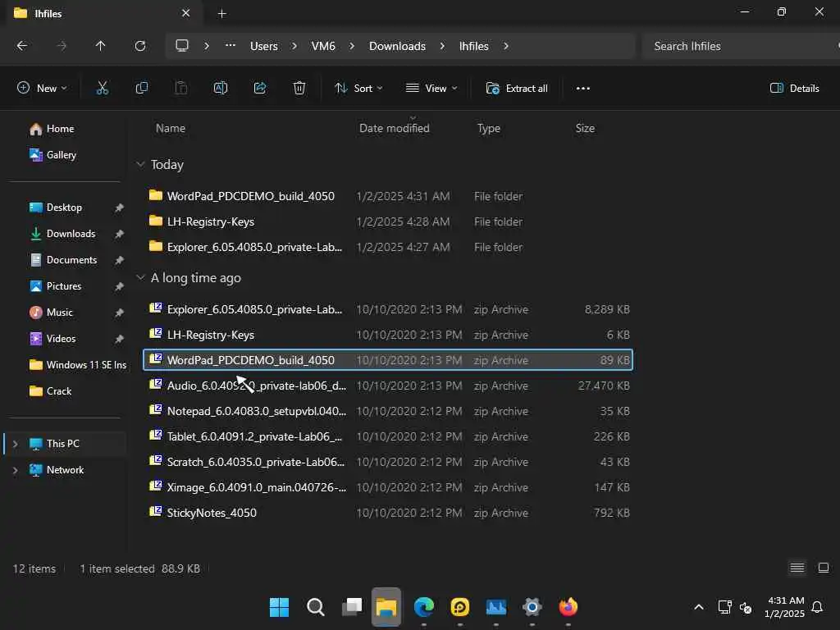Click pin icon beside Downloads
The image size is (840, 630).
(119, 234)
